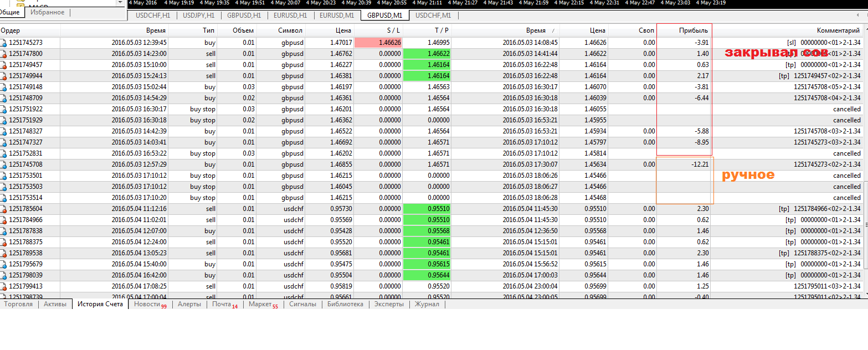Viewport: 868px width, 350px height.
Task: Switch to the Активы tab
Action: (x=55, y=304)
